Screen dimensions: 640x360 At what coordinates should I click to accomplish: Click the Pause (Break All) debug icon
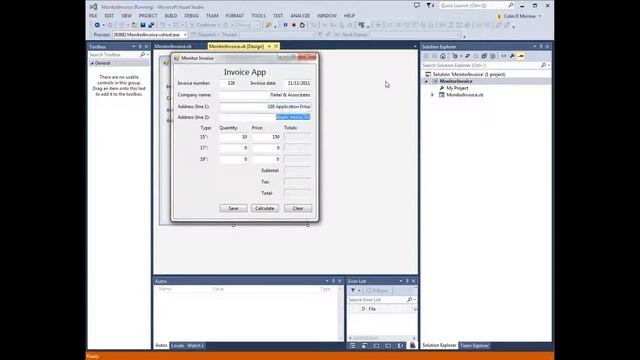click(285, 25)
